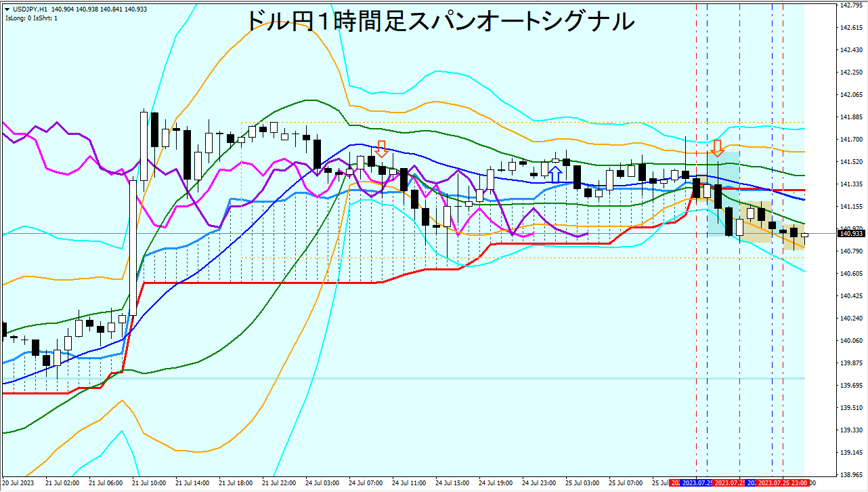Click price scale value 140.425
The image size is (868, 492).
[x=851, y=296]
